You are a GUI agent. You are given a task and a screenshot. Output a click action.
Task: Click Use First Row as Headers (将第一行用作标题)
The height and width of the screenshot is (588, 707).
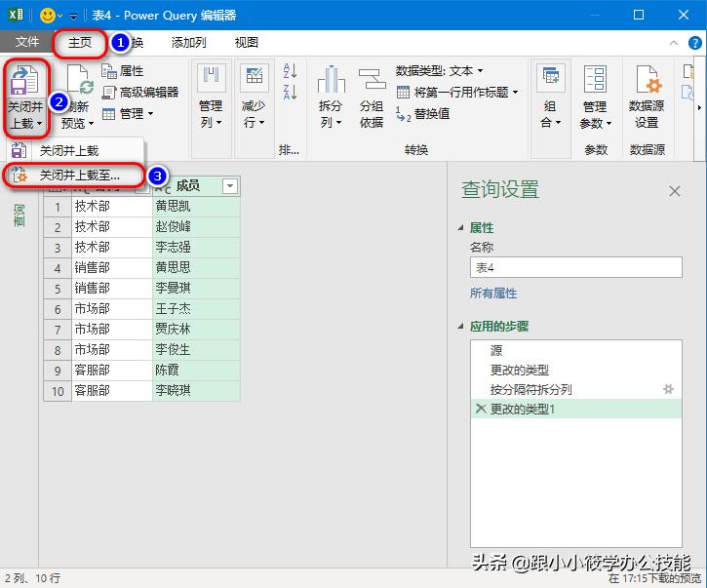tap(457, 92)
